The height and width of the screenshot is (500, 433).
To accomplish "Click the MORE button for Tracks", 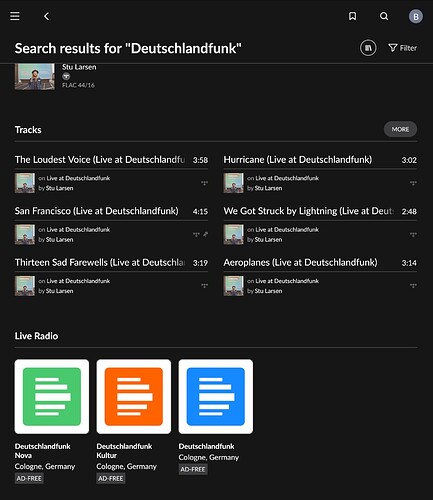I will 400,129.
